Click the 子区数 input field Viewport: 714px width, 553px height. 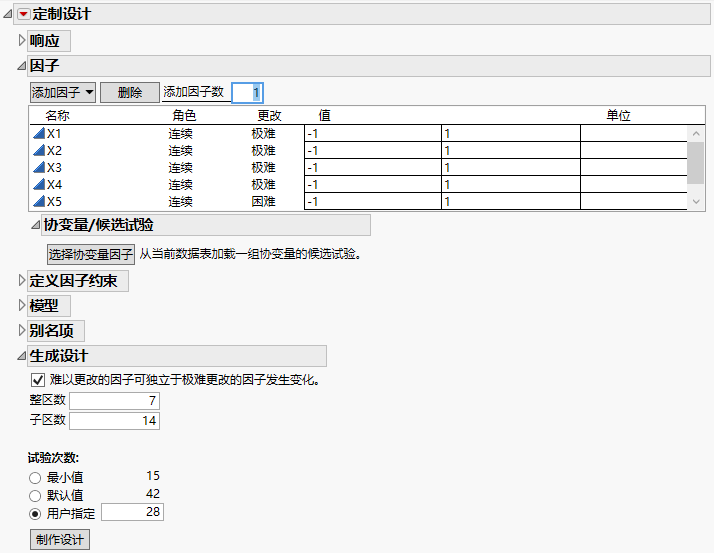pyautogui.click(x=114, y=420)
